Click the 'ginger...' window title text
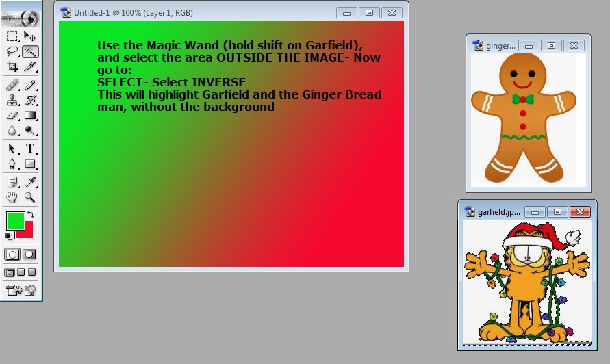Viewport: 610px width, 364px height. tap(500, 46)
